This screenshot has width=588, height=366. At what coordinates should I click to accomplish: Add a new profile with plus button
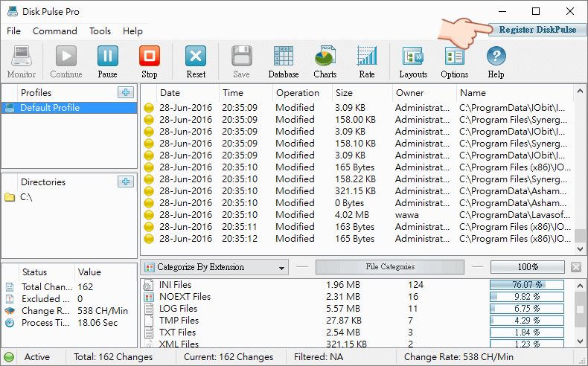(126, 92)
